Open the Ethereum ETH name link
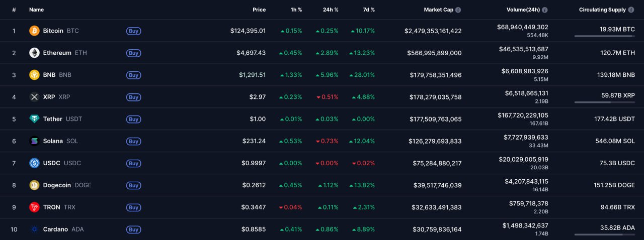 pyautogui.click(x=65, y=53)
